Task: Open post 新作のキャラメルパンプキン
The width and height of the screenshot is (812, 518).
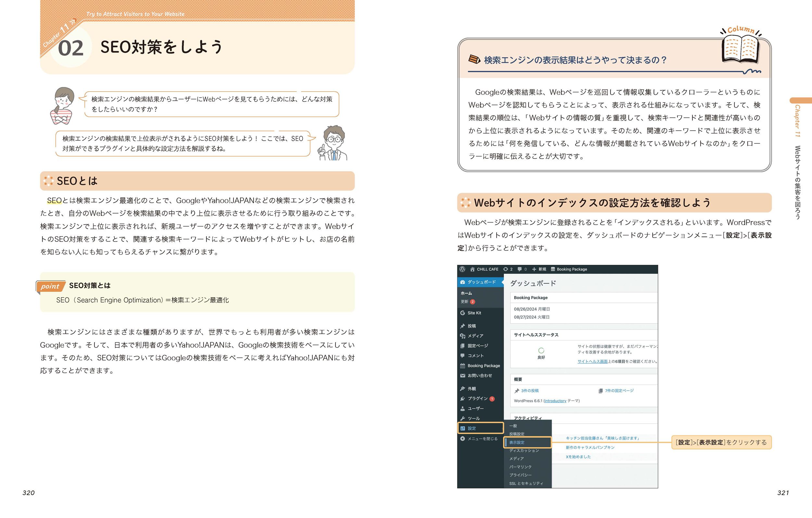Action: [x=590, y=447]
